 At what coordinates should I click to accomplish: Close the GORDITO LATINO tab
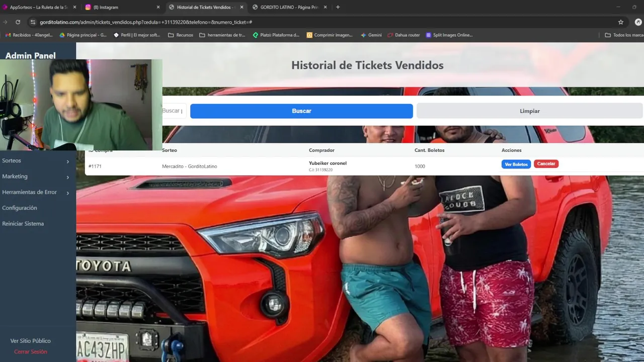pos(325,7)
